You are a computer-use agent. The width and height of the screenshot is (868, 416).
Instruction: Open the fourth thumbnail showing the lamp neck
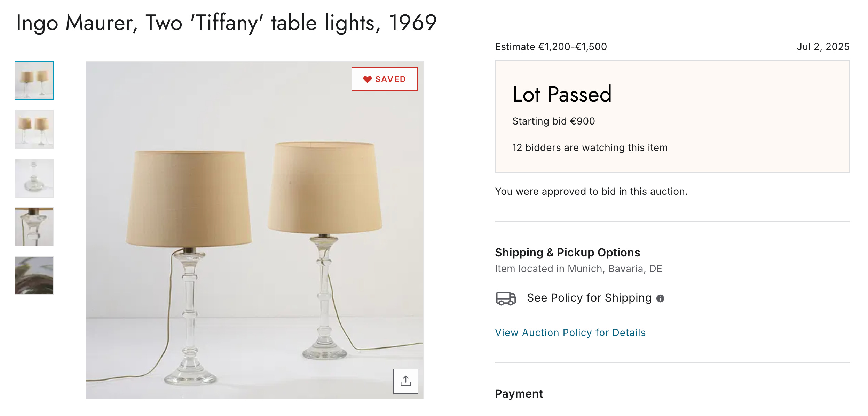coord(34,227)
